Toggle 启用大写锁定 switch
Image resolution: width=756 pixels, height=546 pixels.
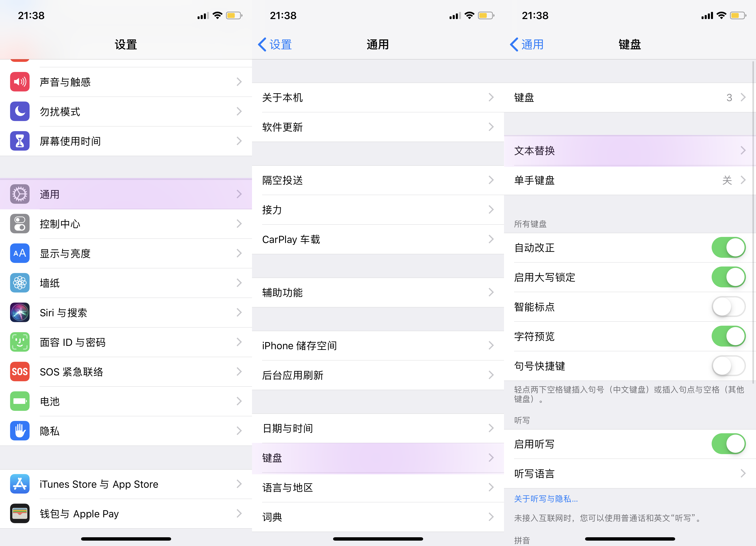click(728, 277)
